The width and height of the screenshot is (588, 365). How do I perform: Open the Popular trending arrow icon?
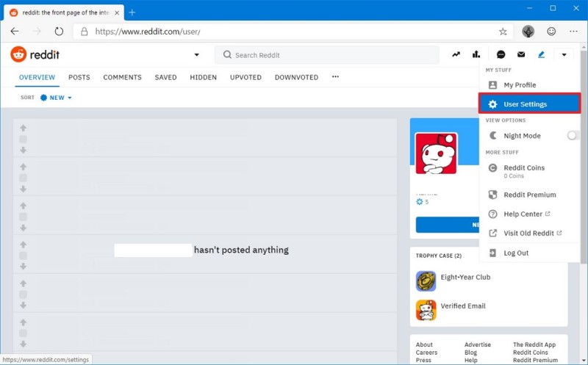(x=456, y=54)
